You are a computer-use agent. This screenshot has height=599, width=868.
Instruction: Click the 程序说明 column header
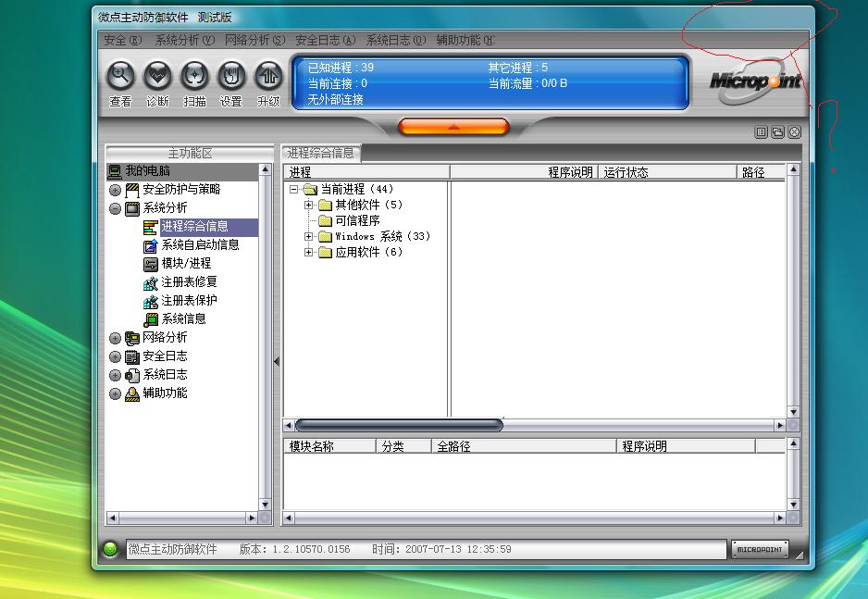pyautogui.click(x=569, y=172)
